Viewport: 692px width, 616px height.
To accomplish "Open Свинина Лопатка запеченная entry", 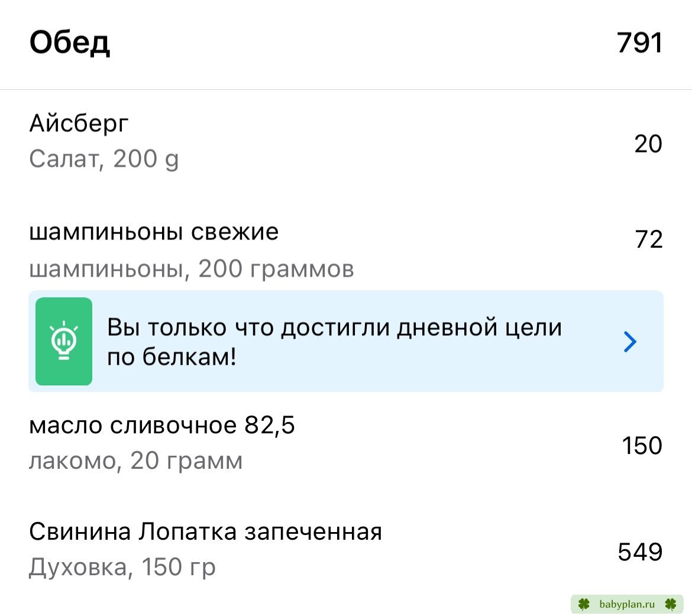I will tap(346, 549).
